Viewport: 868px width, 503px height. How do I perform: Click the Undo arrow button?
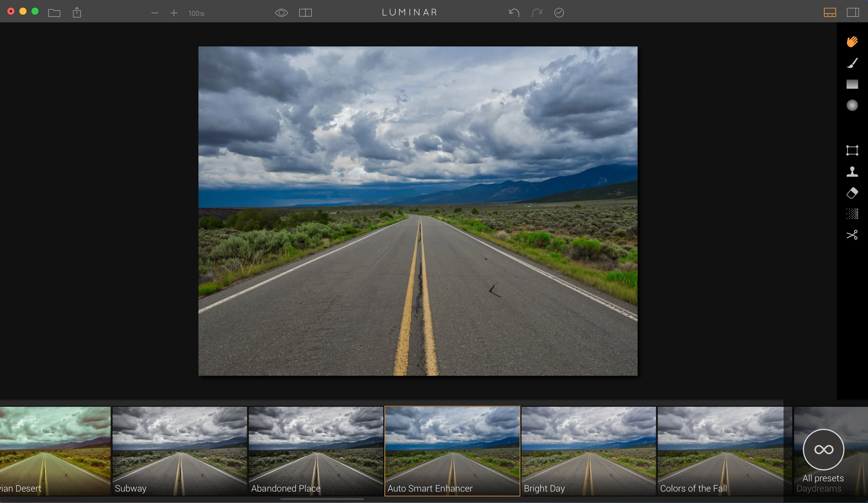coord(514,13)
